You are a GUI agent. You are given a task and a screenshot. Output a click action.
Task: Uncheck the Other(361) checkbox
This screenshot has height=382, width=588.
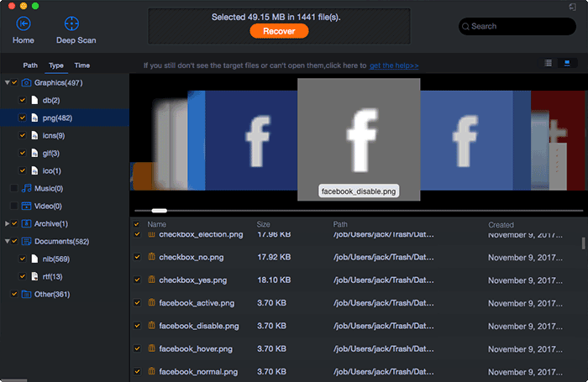(14, 295)
